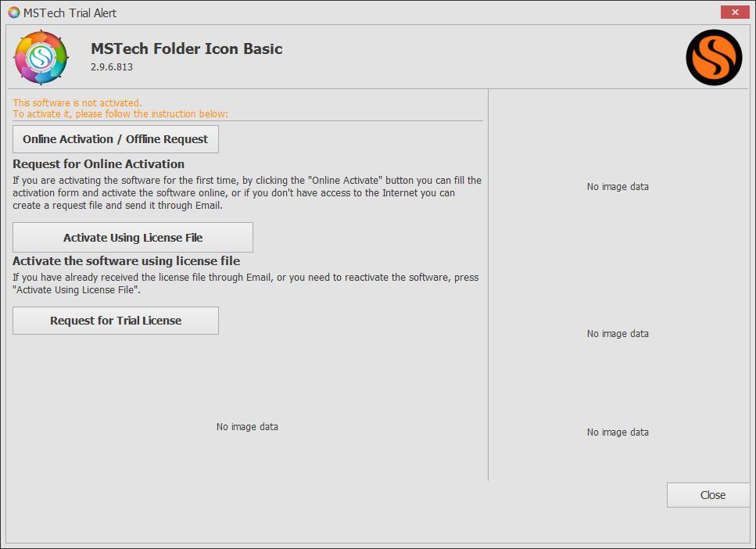This screenshot has width=756, height=549.
Task: Click the orange MSTech S logo
Action: tap(713, 57)
